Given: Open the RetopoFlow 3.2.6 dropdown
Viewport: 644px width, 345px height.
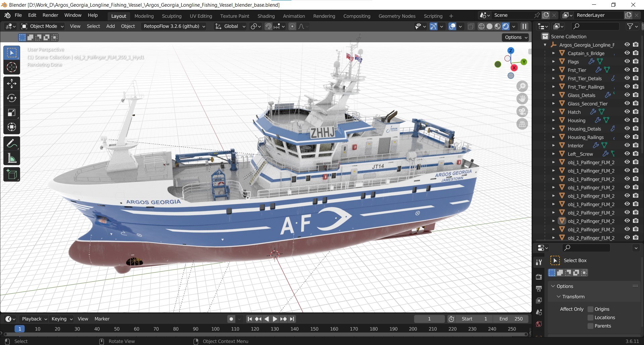Looking at the screenshot, I should click(174, 26).
